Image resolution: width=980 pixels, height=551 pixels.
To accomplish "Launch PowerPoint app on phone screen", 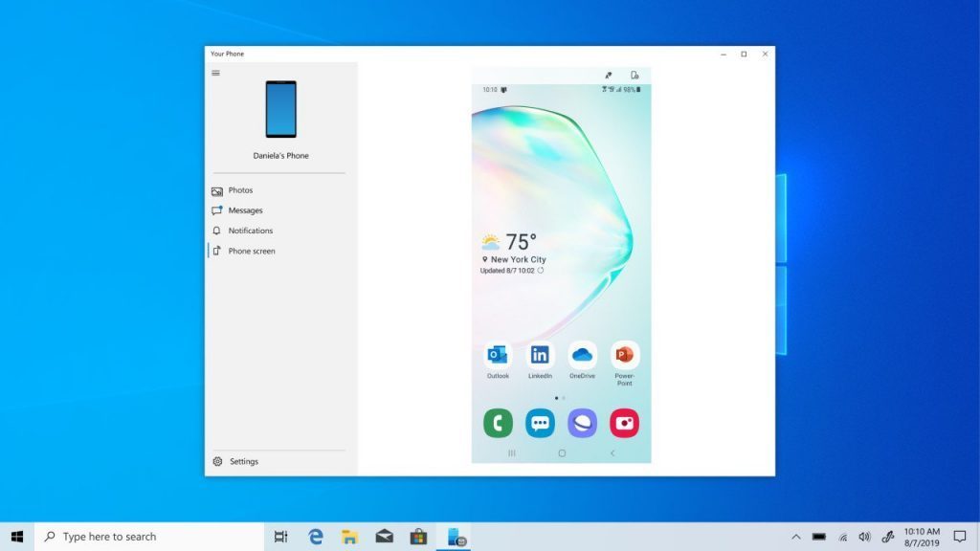I will click(624, 356).
